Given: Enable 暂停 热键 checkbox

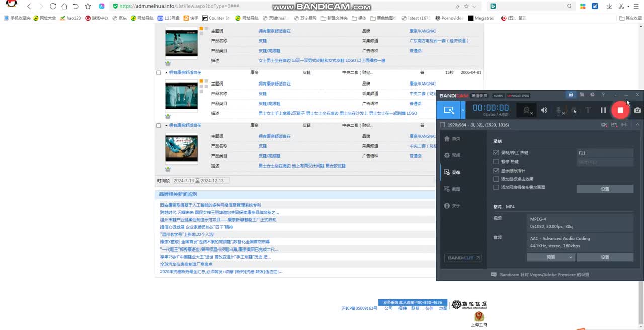Looking at the screenshot, I should pos(496,162).
